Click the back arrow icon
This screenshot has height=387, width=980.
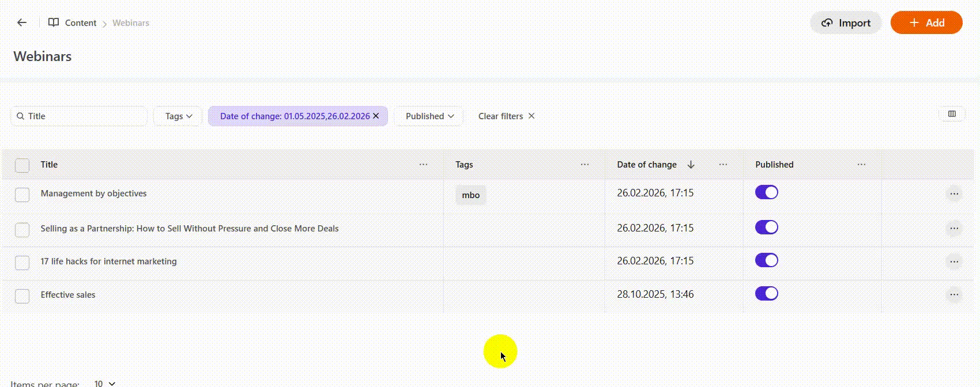(22, 22)
